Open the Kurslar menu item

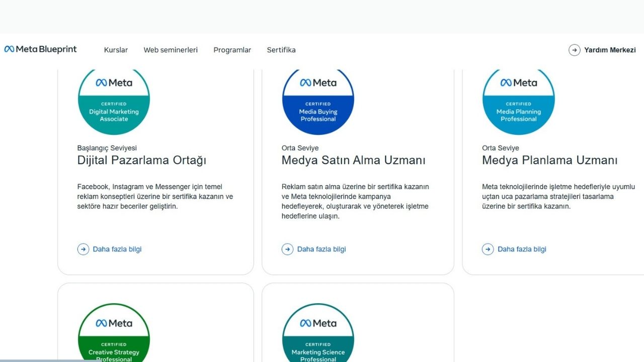(116, 50)
